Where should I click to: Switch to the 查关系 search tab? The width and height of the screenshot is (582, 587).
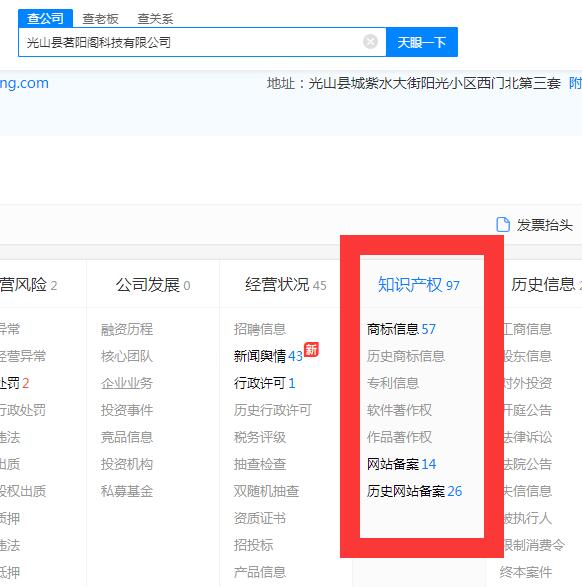tap(155, 18)
